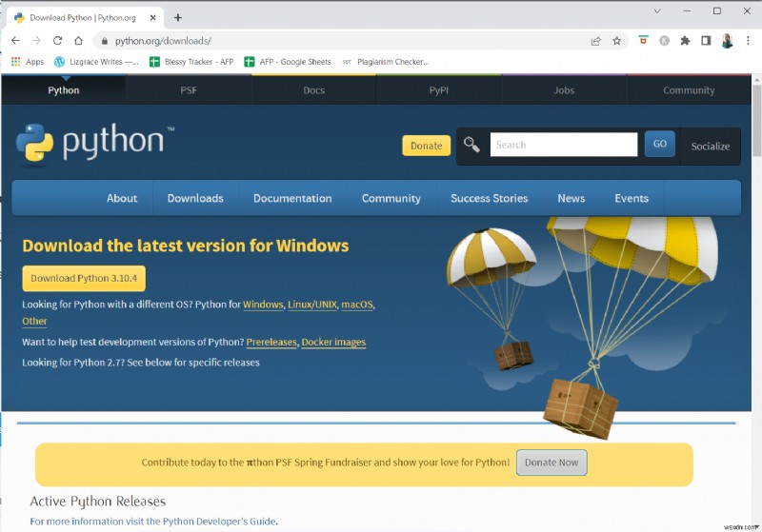Viewport: 762px width, 532px height.
Task: Share this page using the share icon
Action: click(x=596, y=41)
